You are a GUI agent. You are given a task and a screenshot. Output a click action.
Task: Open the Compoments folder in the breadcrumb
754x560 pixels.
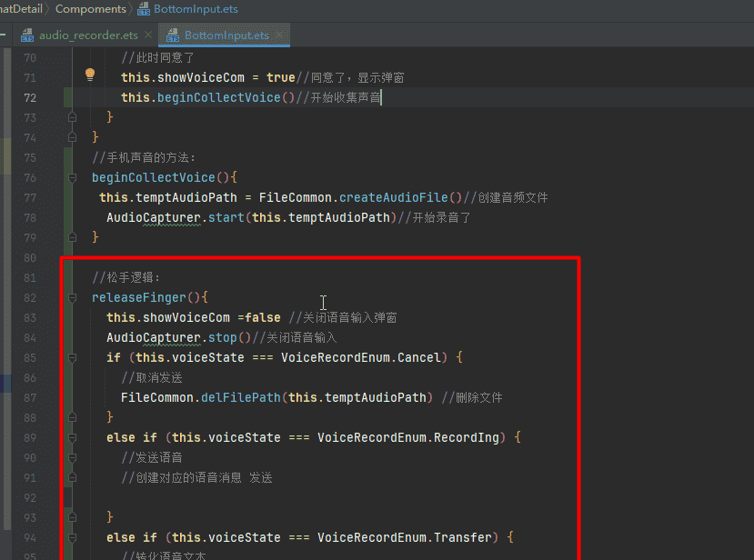click(x=91, y=9)
